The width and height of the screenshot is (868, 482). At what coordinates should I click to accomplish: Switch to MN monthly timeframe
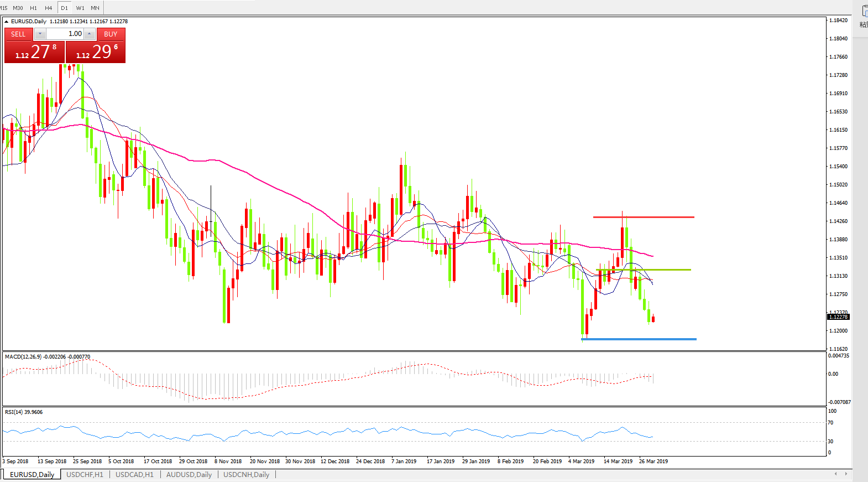point(95,8)
